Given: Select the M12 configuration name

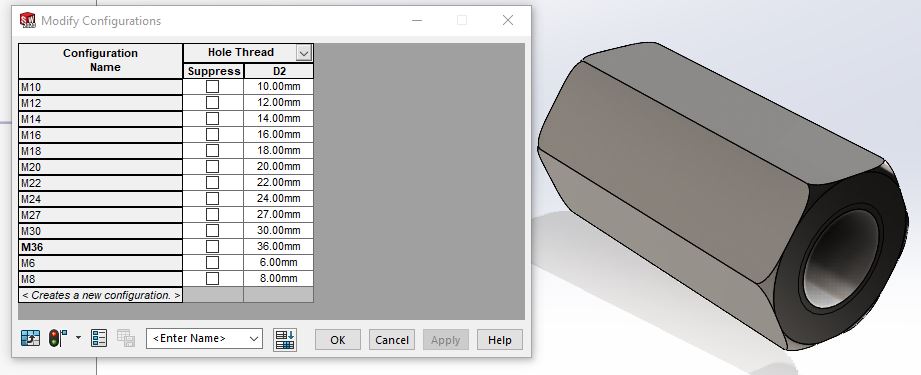Looking at the screenshot, I should tap(100, 103).
